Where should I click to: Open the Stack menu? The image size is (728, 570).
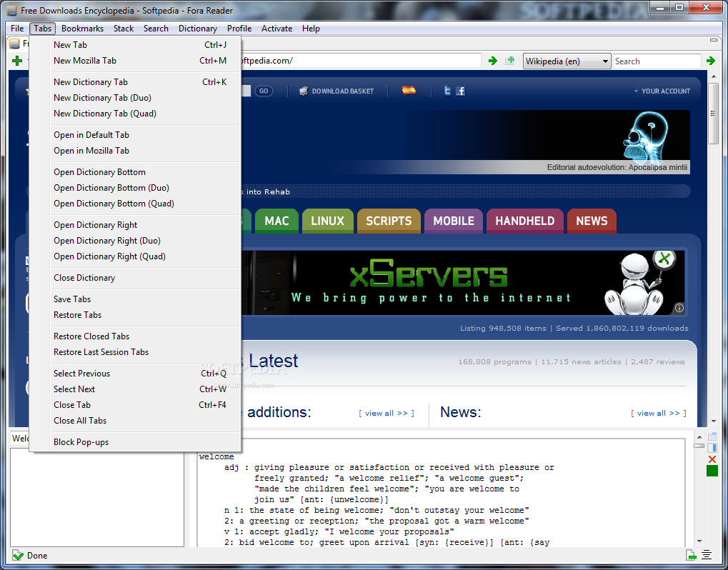(124, 29)
